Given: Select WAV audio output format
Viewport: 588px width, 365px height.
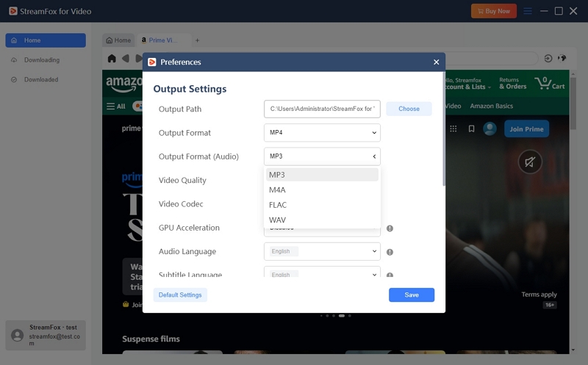Looking at the screenshot, I should coord(322,220).
